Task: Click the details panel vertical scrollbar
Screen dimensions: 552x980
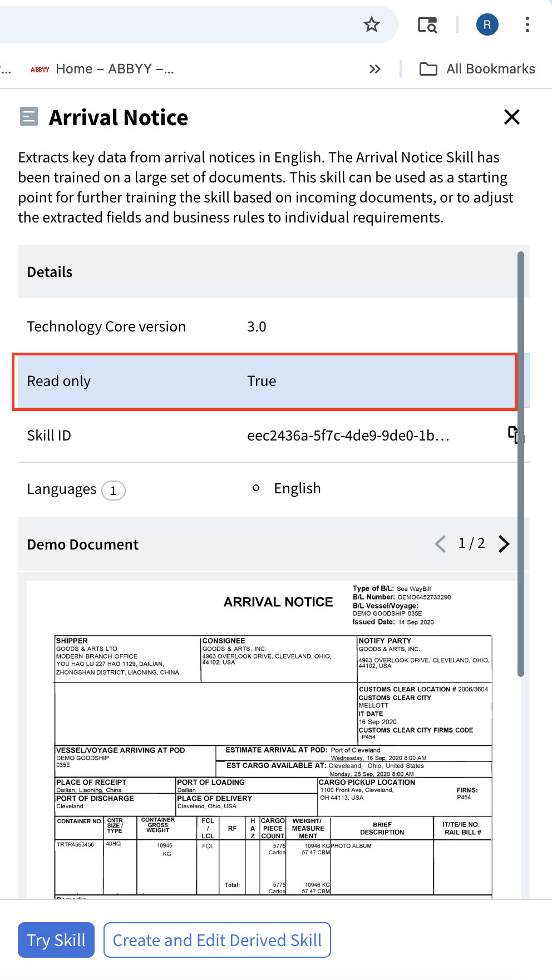Action: pyautogui.click(x=521, y=464)
